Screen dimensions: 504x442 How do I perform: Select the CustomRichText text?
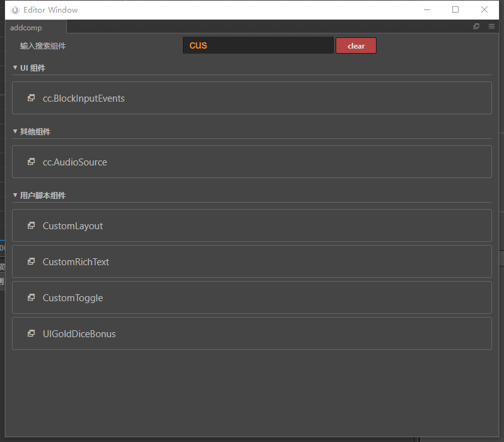click(x=76, y=262)
